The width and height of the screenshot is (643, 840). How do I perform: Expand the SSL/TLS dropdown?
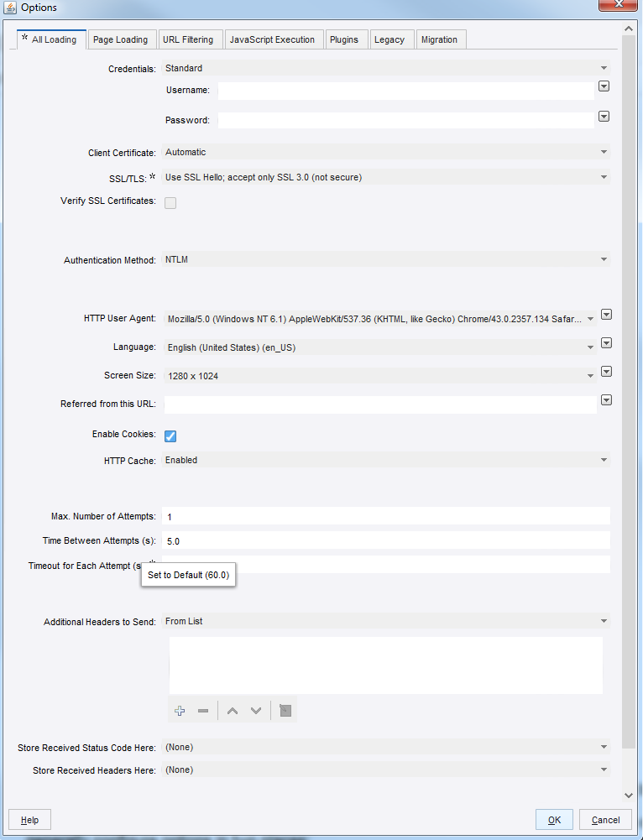(x=604, y=177)
